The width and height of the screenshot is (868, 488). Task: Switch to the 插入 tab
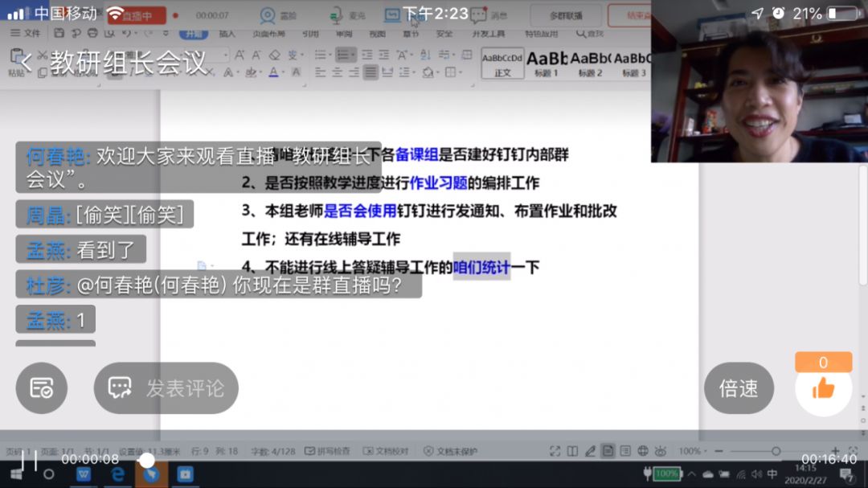coord(227,34)
